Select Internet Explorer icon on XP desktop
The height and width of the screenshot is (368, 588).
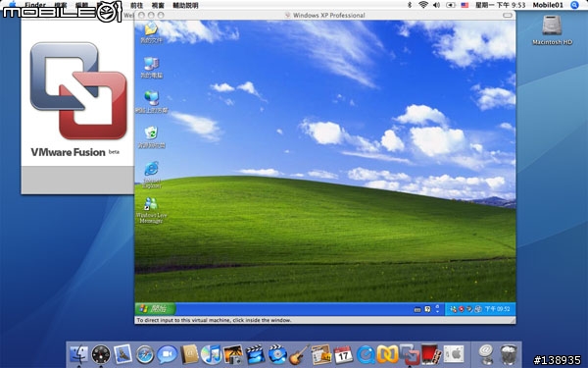pyautogui.click(x=152, y=175)
